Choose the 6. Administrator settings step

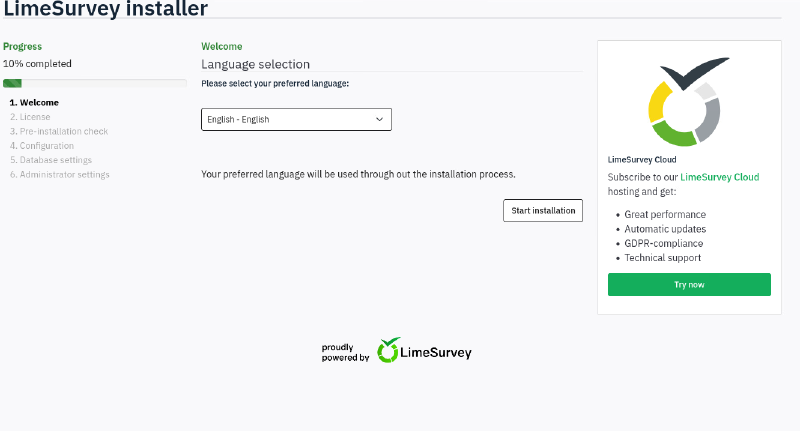click(59, 175)
